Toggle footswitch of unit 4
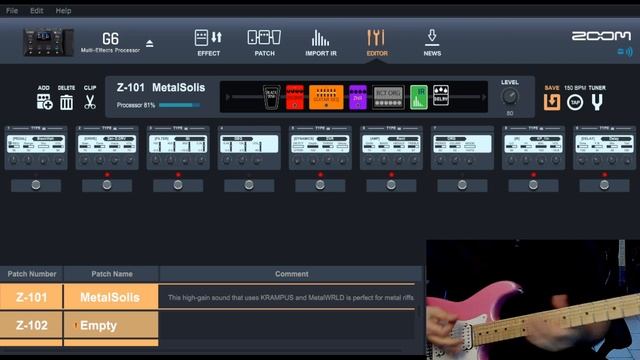This screenshot has width=640, height=360. pos(249,185)
